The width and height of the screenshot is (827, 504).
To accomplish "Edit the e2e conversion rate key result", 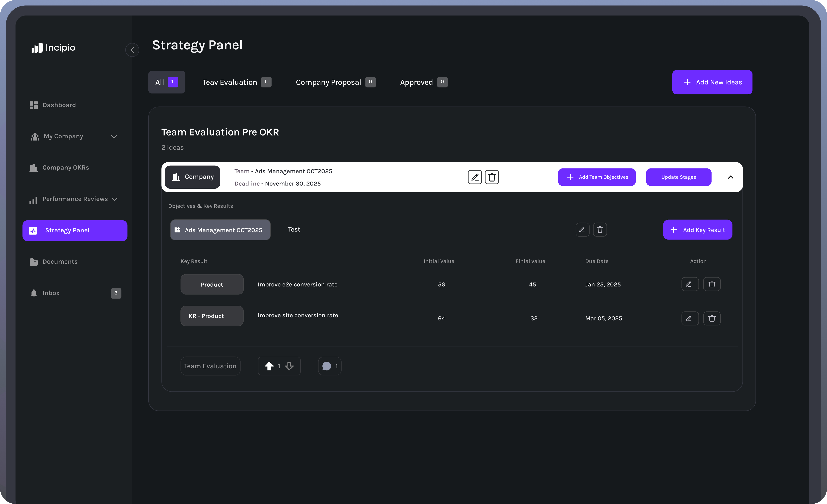I will click(x=690, y=284).
